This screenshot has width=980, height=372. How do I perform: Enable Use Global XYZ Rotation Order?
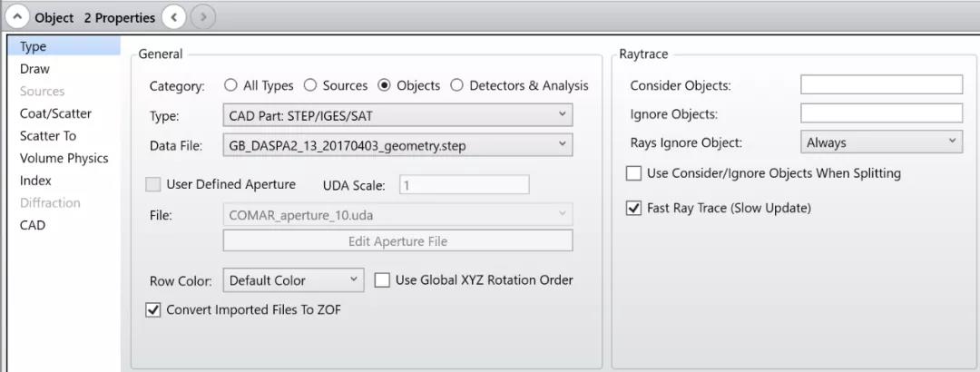pos(382,280)
